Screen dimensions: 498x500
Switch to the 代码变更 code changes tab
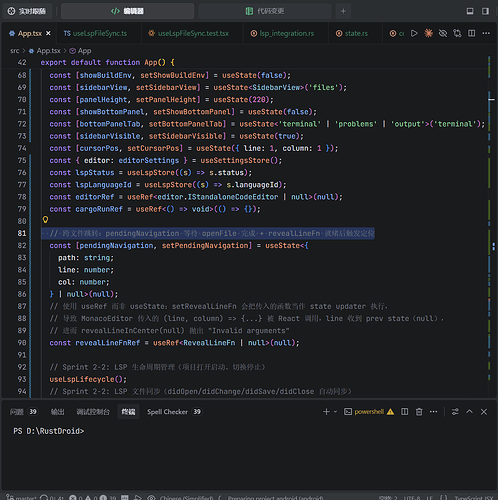click(265, 11)
